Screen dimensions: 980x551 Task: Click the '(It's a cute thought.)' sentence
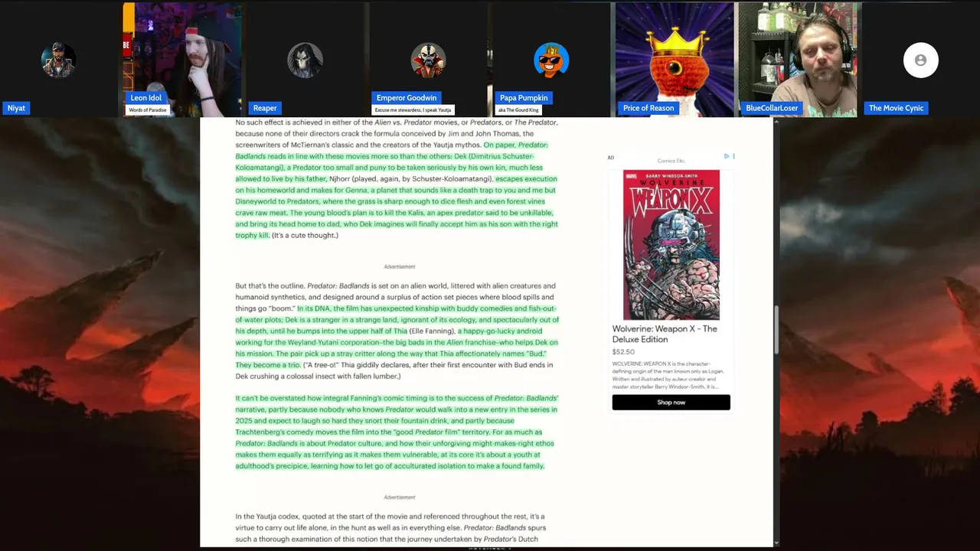click(x=305, y=236)
